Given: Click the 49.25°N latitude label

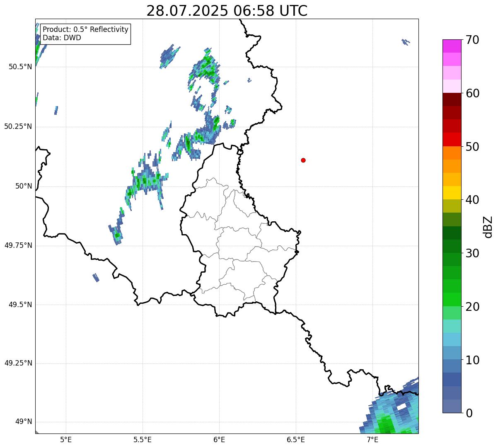Looking at the screenshot, I should [x=18, y=363].
